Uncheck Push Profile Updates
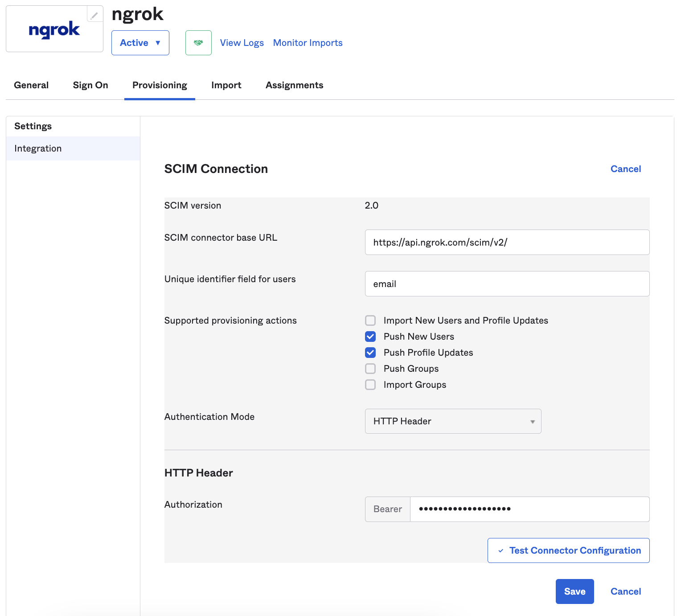Image resolution: width=681 pixels, height=616 pixels. (x=370, y=353)
